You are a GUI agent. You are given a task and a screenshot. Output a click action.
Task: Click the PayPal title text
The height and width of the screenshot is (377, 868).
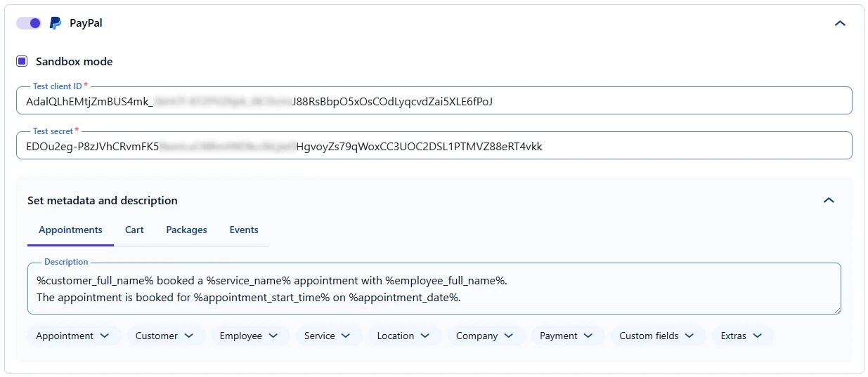(x=86, y=23)
